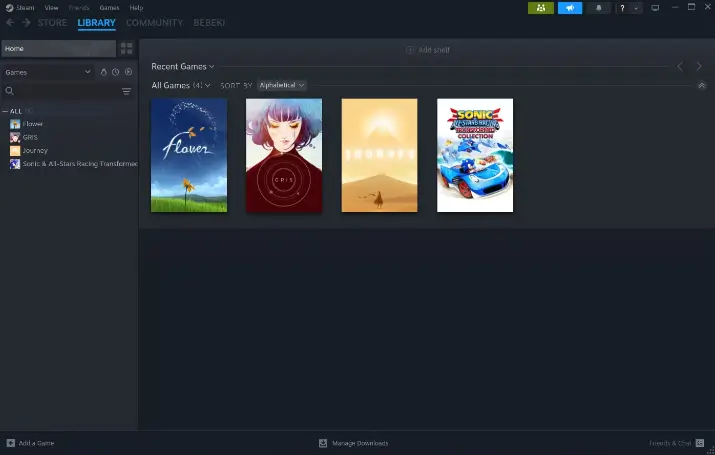The width and height of the screenshot is (715, 455).
Task: Click the Home button in sidebar
Action: click(x=59, y=48)
